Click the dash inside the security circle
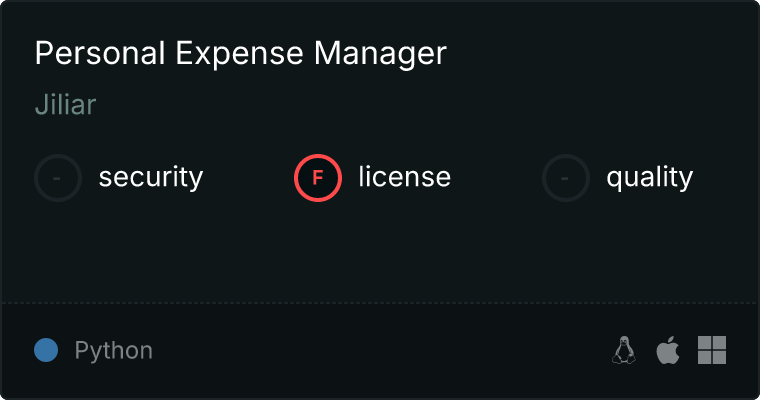Image resolution: width=760 pixels, height=400 pixels. [58, 178]
